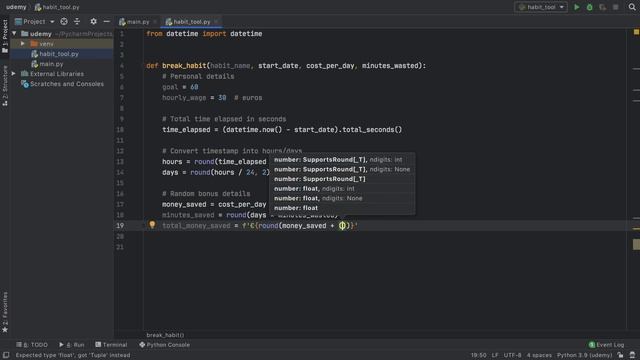Click the def break_habit line
The image size is (640, 360).
(286, 65)
